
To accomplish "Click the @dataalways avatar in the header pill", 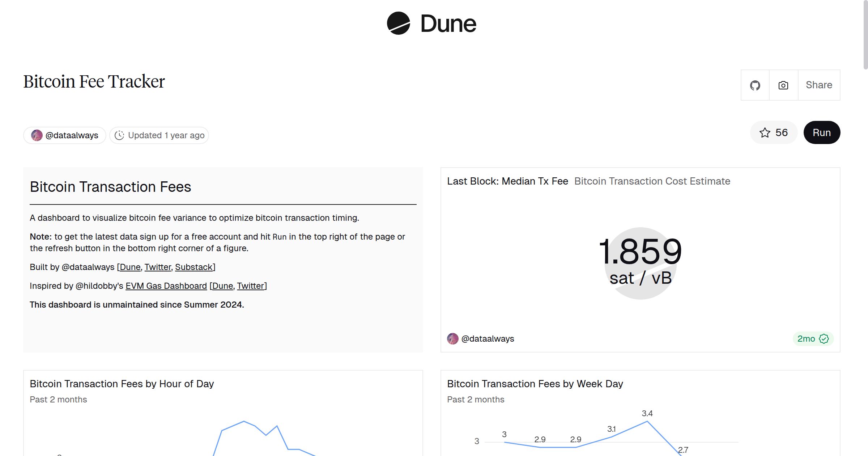I will pos(37,135).
